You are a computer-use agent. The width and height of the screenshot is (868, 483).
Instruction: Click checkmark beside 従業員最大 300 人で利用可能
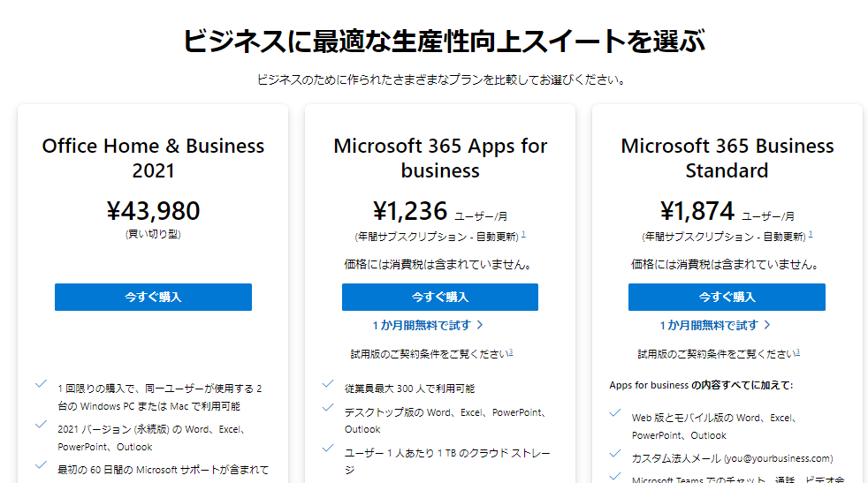(x=328, y=383)
